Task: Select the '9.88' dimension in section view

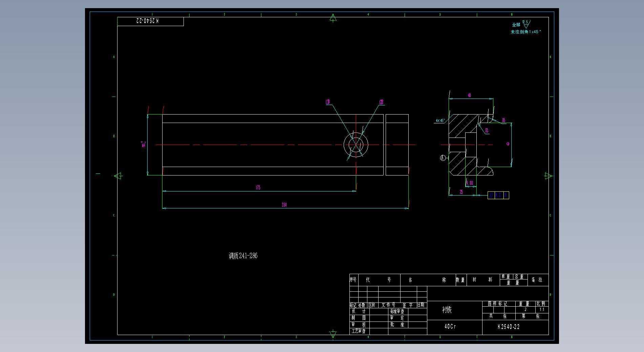Action: pyautogui.click(x=470, y=183)
